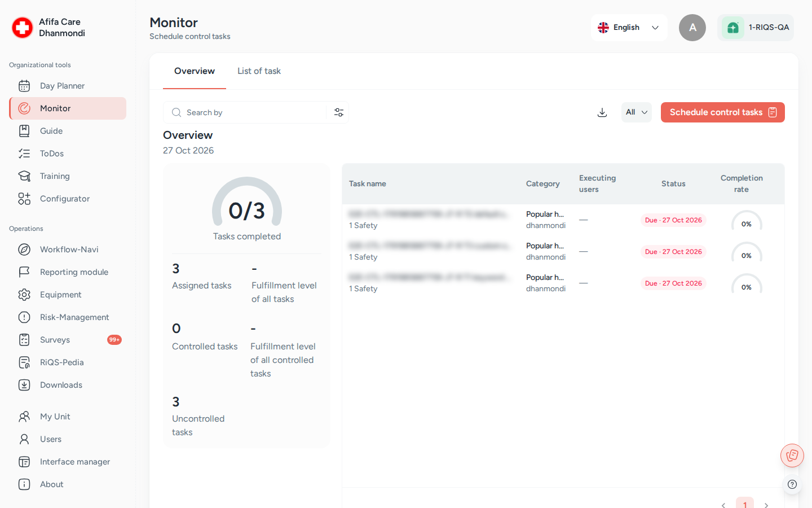Click the previous page arrow

pos(723,505)
